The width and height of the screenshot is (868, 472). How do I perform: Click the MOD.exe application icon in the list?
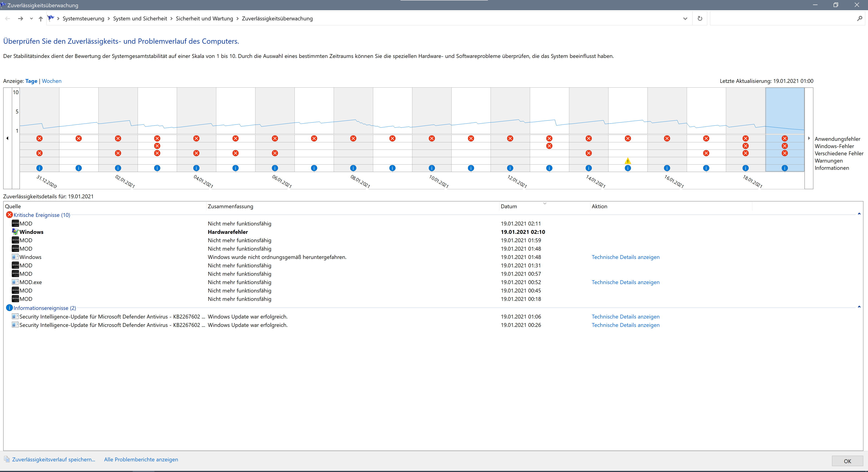coord(15,282)
